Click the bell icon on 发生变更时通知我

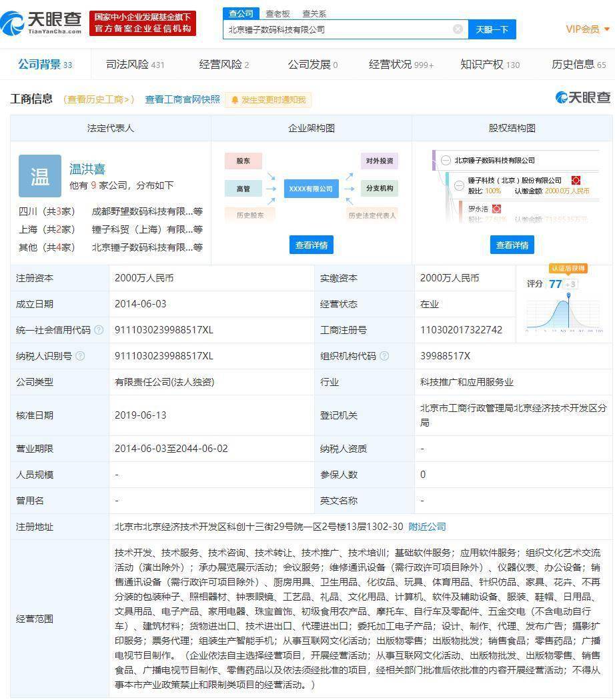(x=234, y=99)
